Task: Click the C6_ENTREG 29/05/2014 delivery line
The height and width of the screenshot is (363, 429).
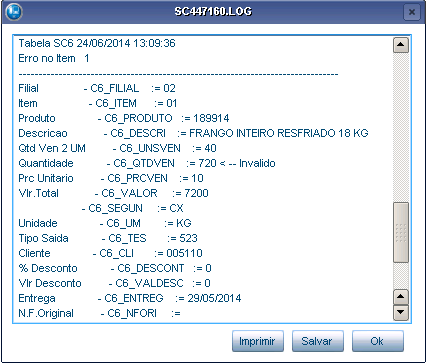Action: 130,298
